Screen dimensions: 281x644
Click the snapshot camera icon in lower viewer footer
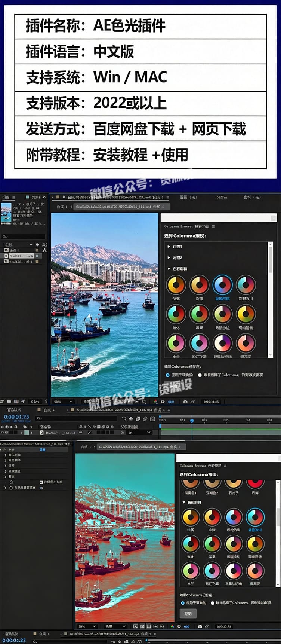pos(200,626)
